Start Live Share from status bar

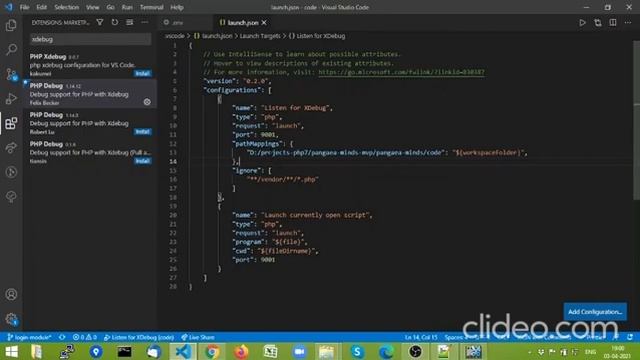198,337
